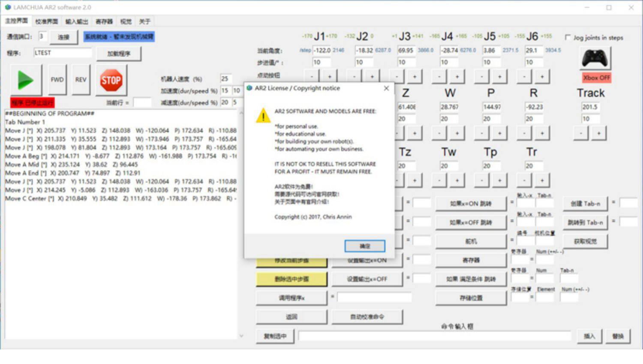Jog joint J3 in the plus direction
The width and height of the screenshot is (643, 364).
415,76
